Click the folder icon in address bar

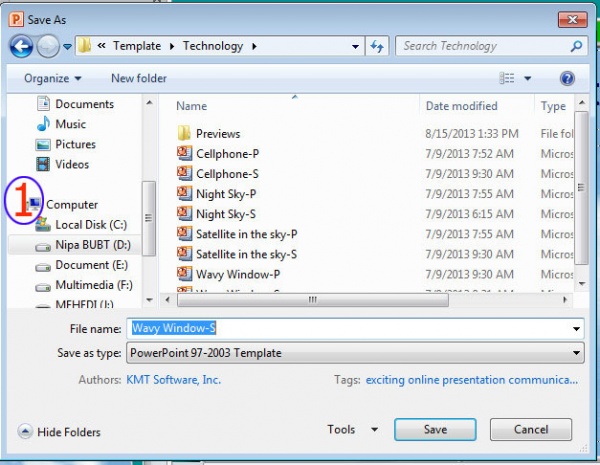[85, 46]
